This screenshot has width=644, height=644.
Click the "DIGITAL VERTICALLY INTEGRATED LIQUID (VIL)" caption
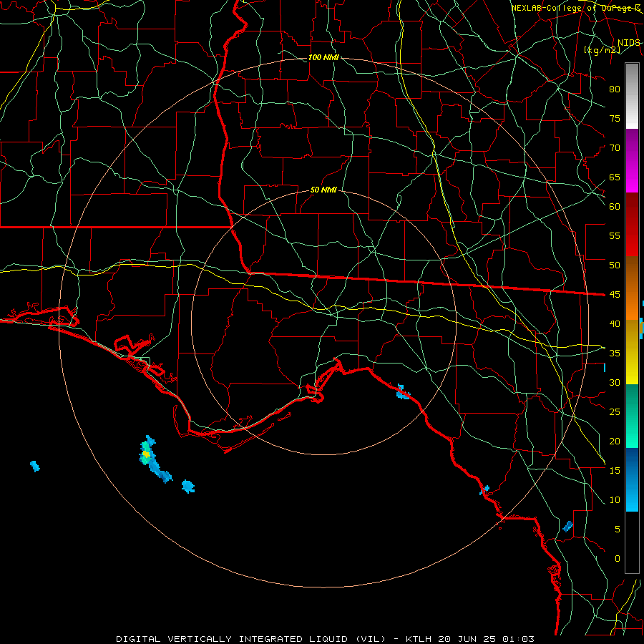coord(251,639)
